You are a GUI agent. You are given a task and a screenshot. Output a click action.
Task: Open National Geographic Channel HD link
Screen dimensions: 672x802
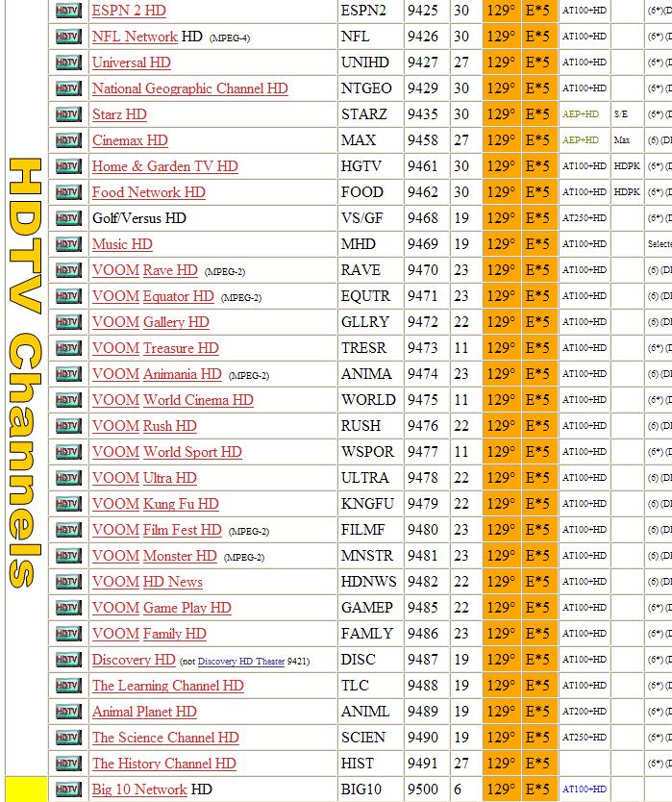tap(189, 88)
